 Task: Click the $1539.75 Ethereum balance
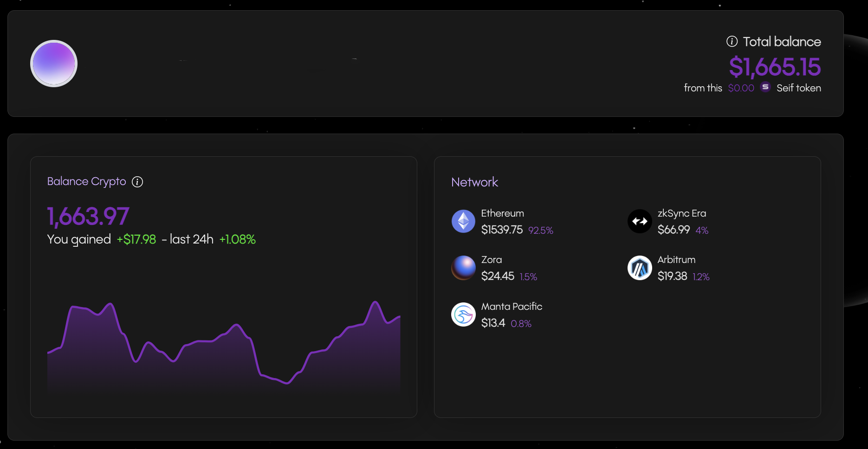coord(502,230)
